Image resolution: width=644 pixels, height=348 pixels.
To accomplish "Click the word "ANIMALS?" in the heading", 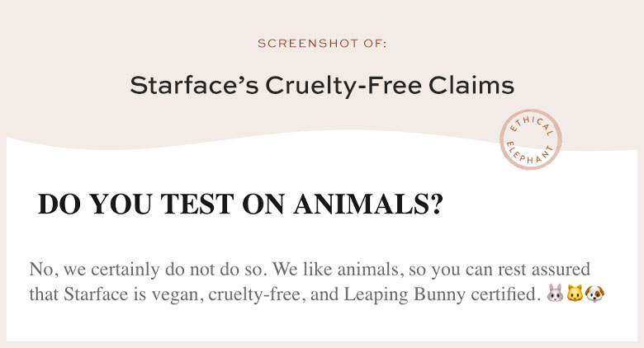I will point(368,204).
